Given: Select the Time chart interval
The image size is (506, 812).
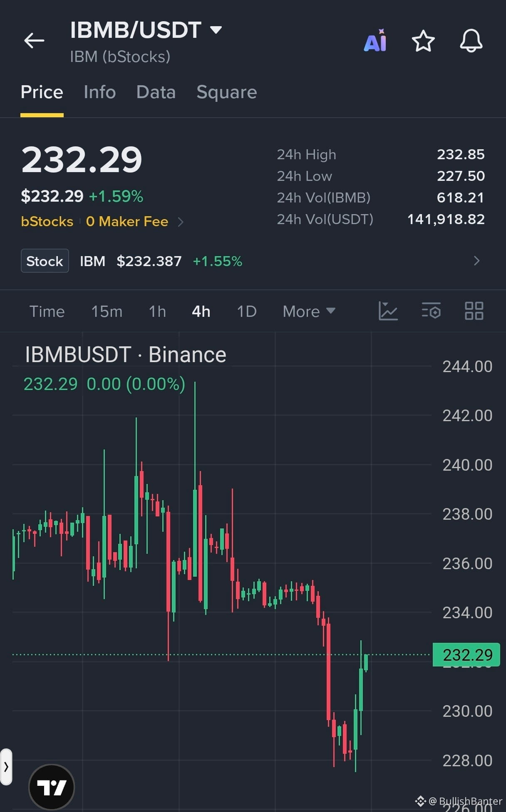Looking at the screenshot, I should pyautogui.click(x=47, y=311).
